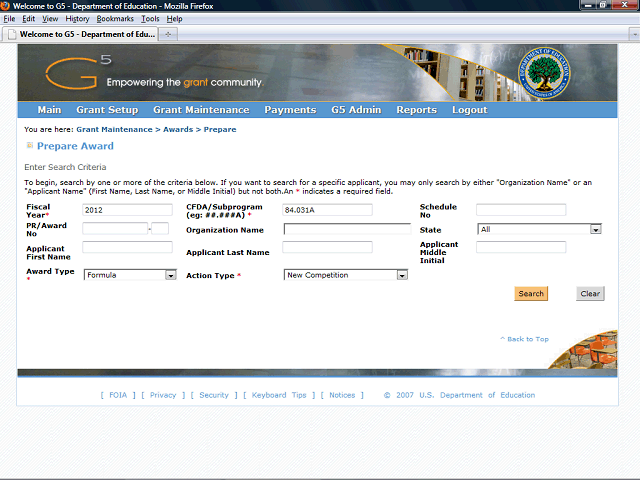Click the Schedule No input field
The width and height of the screenshot is (640, 480).
coord(521,210)
